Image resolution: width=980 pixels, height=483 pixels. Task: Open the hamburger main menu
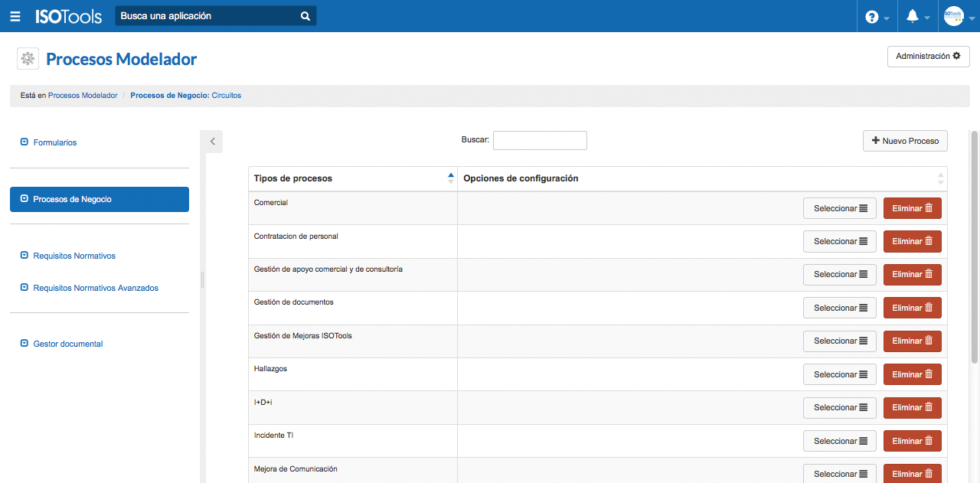15,16
